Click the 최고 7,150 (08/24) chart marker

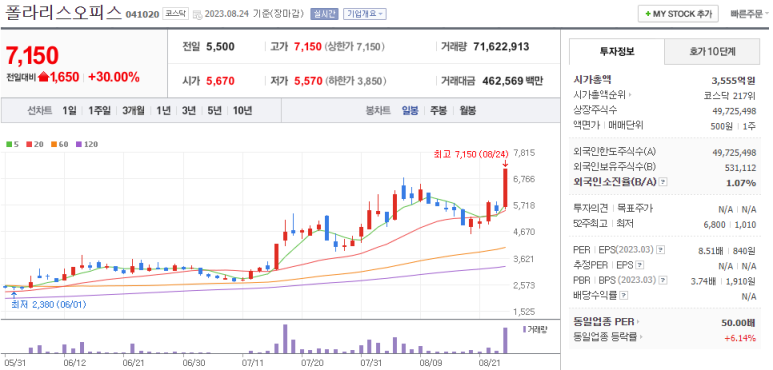(471, 154)
